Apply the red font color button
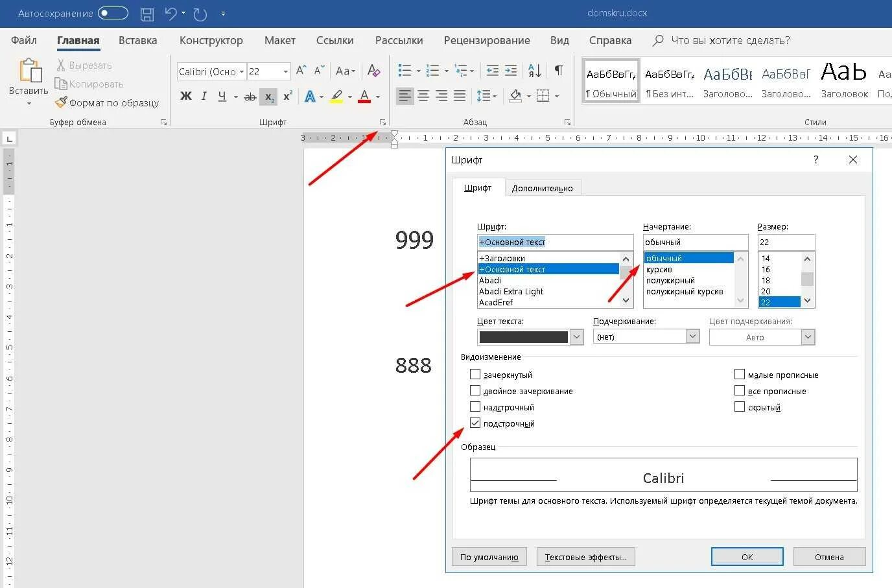Screen dimensions: 892x588 (364, 97)
